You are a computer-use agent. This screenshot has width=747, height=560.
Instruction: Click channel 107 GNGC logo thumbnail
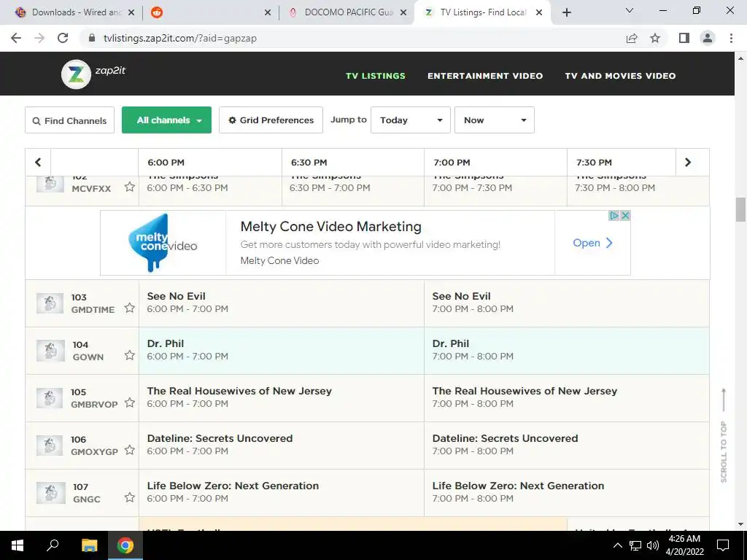(50, 493)
